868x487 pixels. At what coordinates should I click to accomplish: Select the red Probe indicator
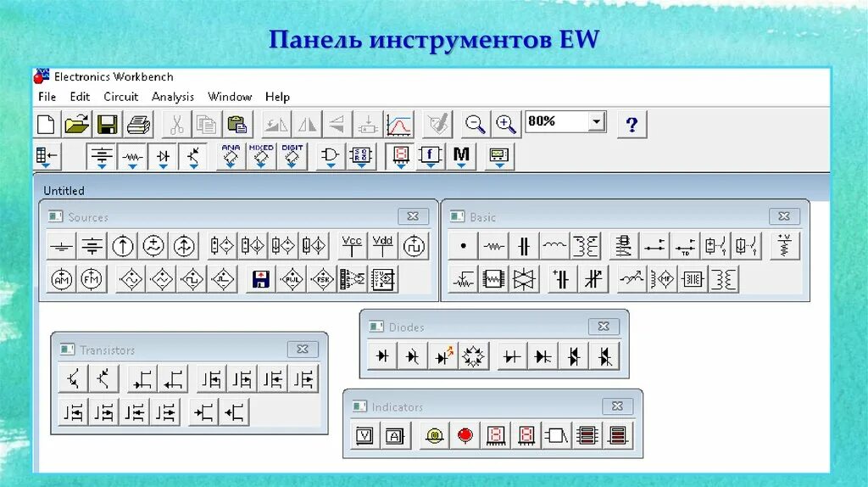(x=465, y=436)
